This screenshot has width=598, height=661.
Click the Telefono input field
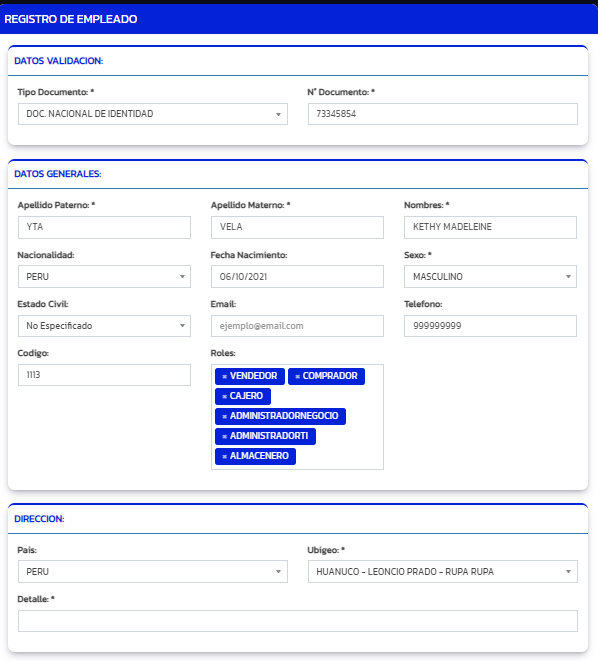point(490,326)
